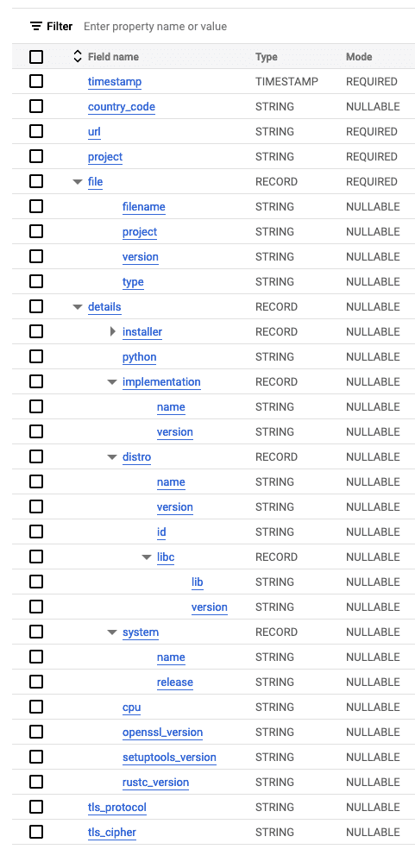The image size is (415, 868).
Task: Click the setuptools_version field link
Action: [169, 758]
